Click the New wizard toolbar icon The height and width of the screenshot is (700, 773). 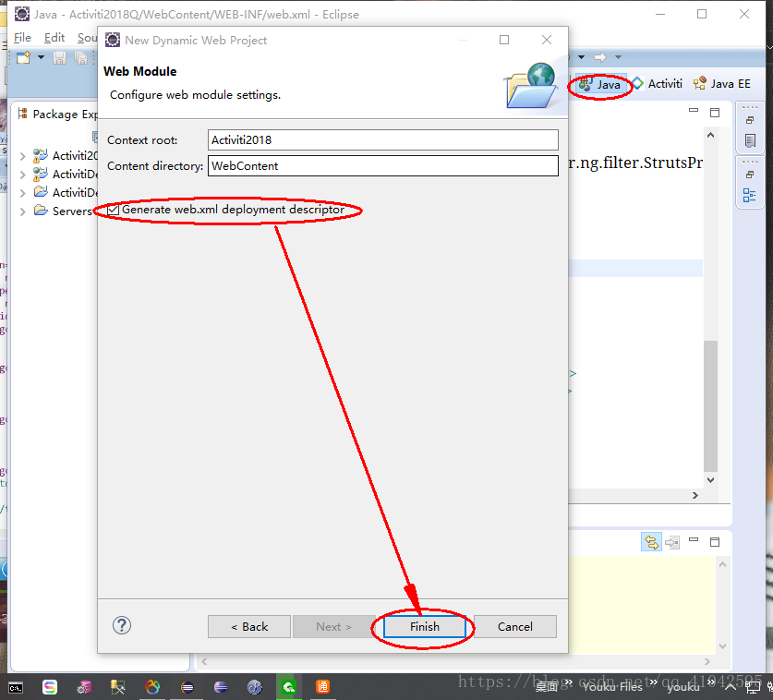[23, 57]
